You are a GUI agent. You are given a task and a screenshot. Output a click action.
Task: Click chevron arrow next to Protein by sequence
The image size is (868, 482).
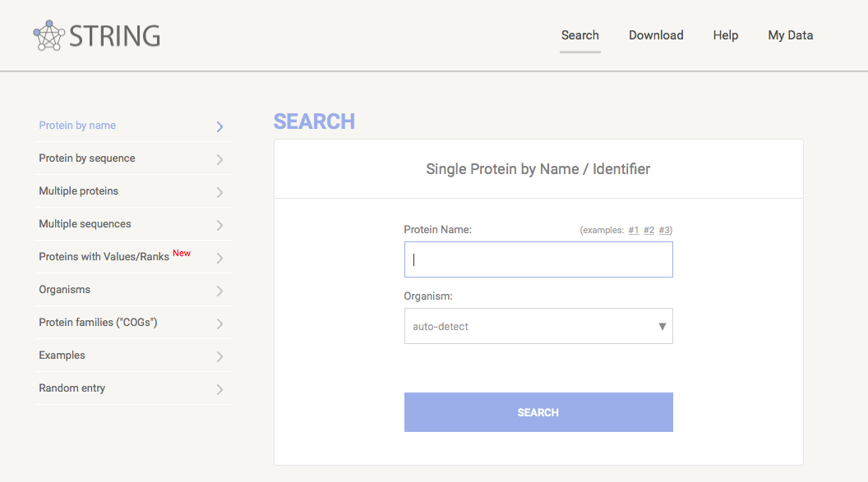pyautogui.click(x=219, y=159)
